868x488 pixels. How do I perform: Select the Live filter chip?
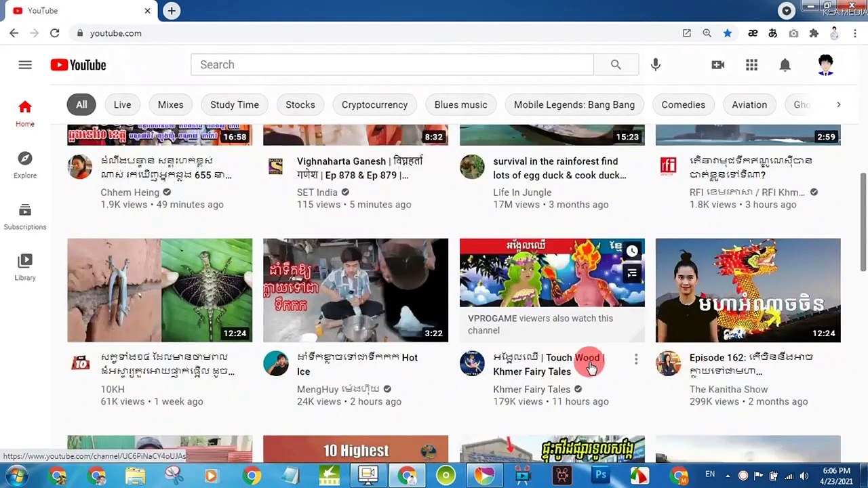pos(123,104)
